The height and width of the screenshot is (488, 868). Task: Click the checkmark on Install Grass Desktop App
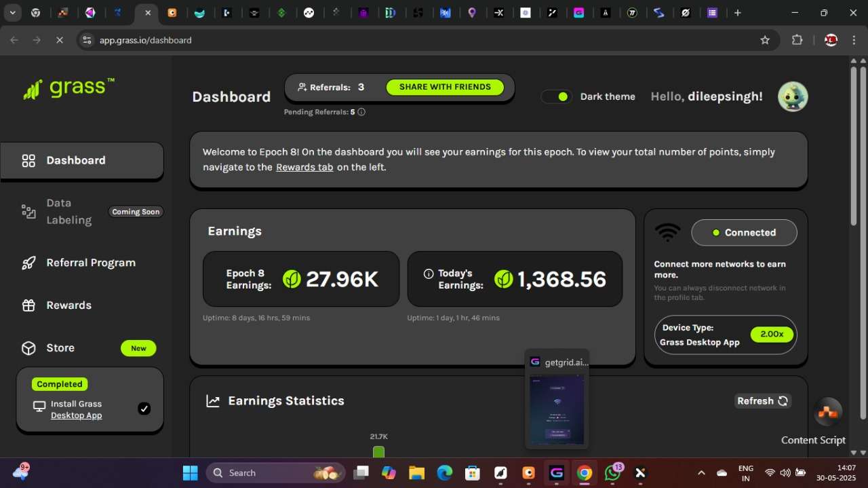tap(144, 409)
